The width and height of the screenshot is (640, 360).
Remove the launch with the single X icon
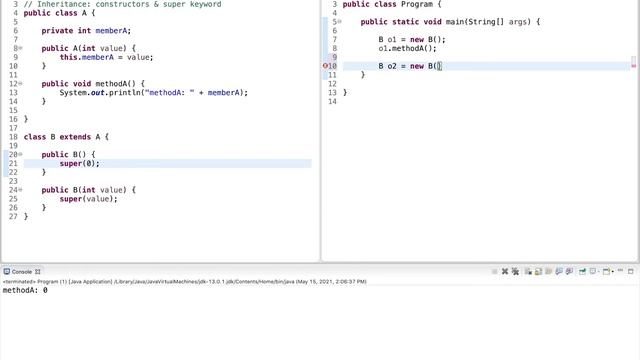coord(505,271)
